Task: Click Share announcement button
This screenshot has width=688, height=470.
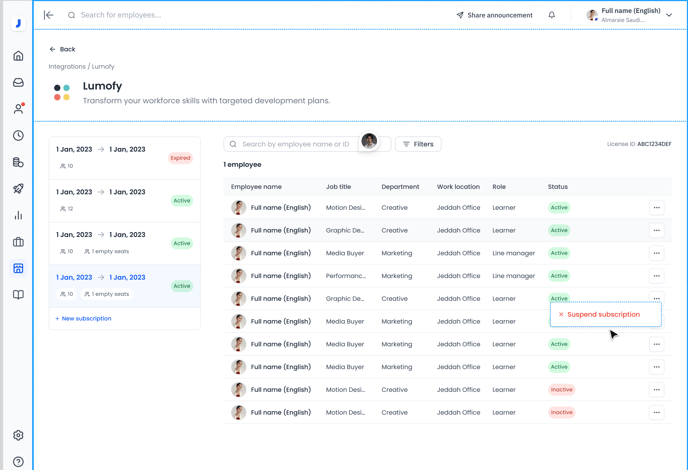Action: 494,15
